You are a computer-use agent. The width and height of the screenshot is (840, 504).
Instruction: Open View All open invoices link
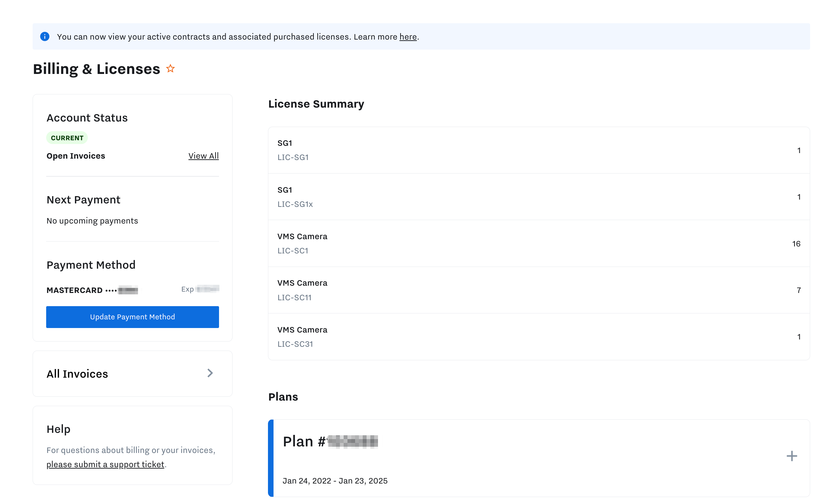203,156
